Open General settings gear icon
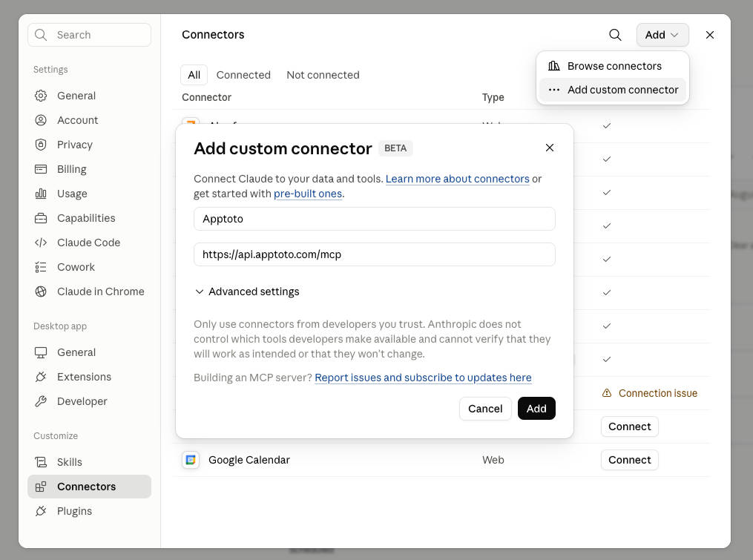The height and width of the screenshot is (560, 753). point(41,96)
